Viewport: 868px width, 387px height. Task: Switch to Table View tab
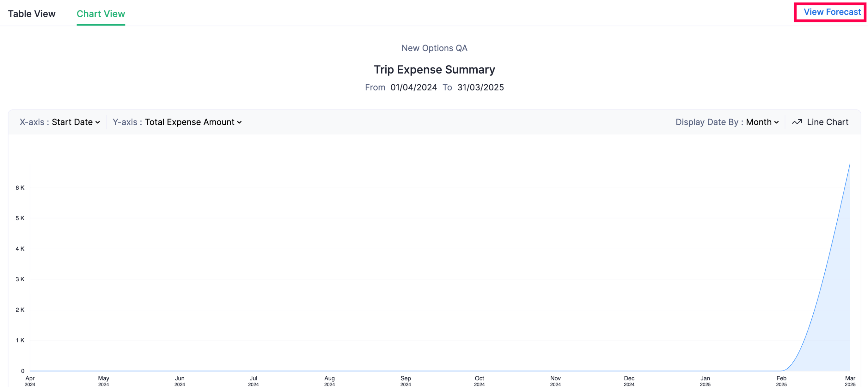[x=32, y=14]
